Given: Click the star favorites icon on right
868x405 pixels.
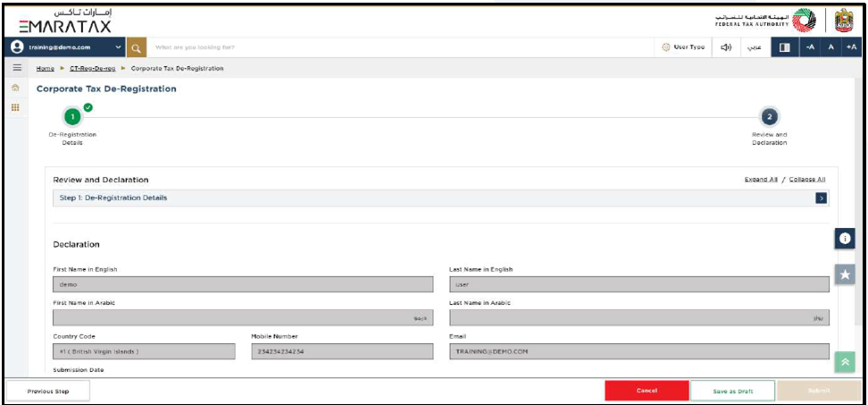Looking at the screenshot, I should pos(845,275).
